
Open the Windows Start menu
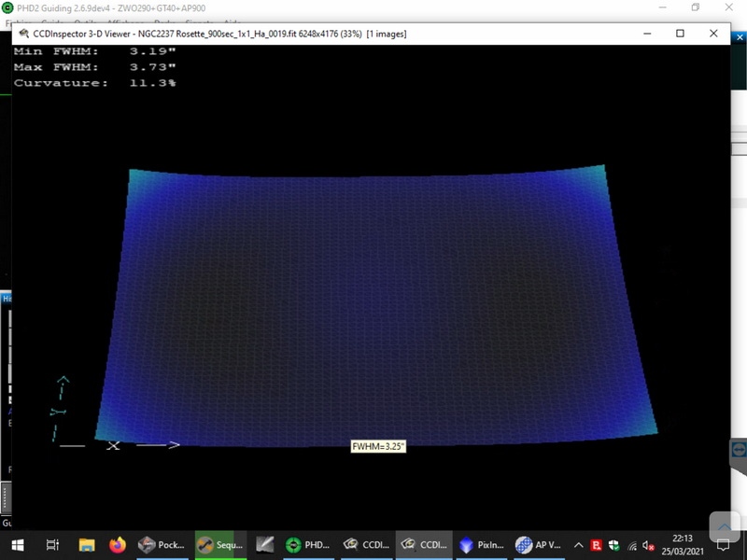tap(18, 544)
